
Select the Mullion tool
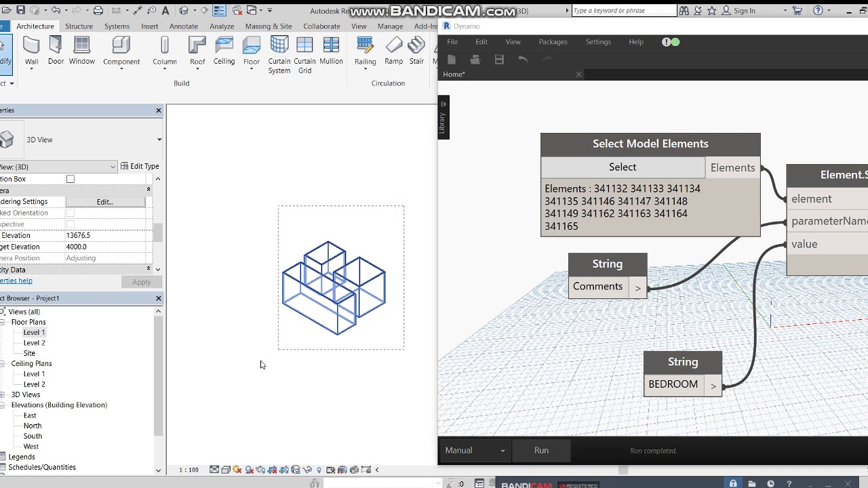point(331,51)
